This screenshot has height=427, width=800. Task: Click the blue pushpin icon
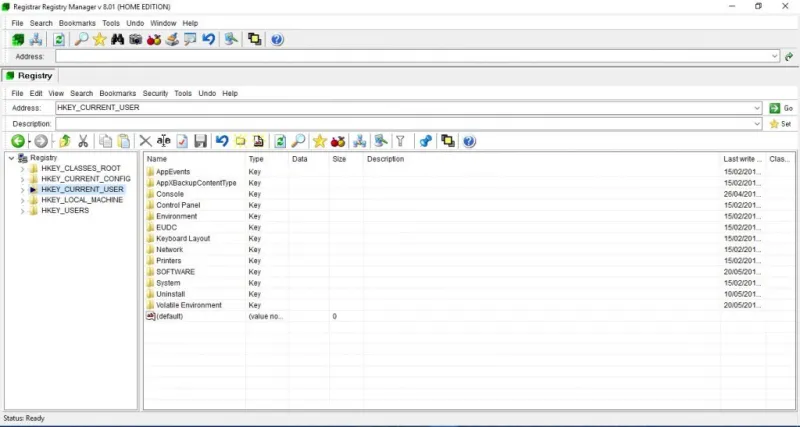tap(426, 141)
